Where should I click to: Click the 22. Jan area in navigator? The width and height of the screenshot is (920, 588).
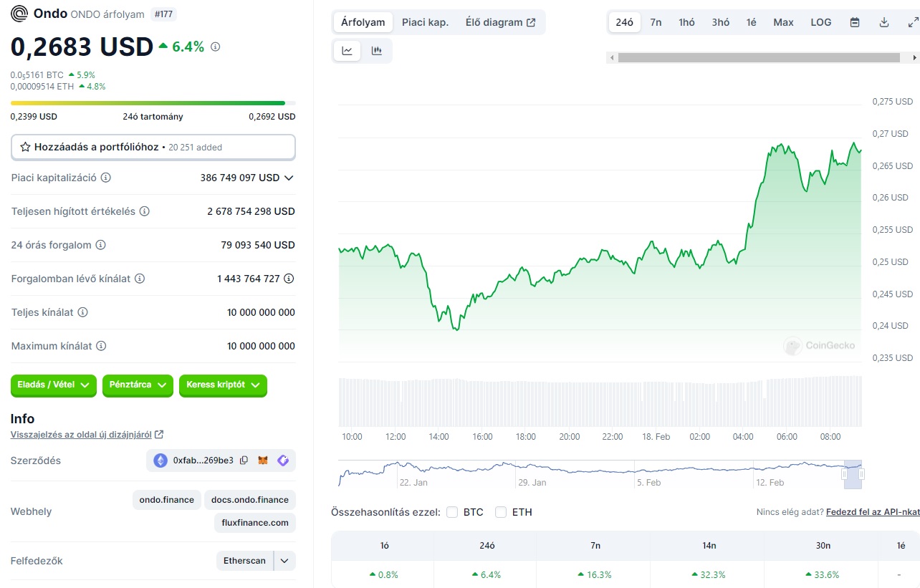[413, 482]
